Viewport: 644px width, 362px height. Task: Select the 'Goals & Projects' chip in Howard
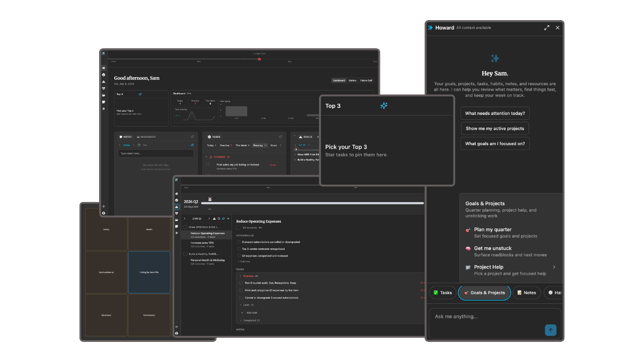pos(484,292)
